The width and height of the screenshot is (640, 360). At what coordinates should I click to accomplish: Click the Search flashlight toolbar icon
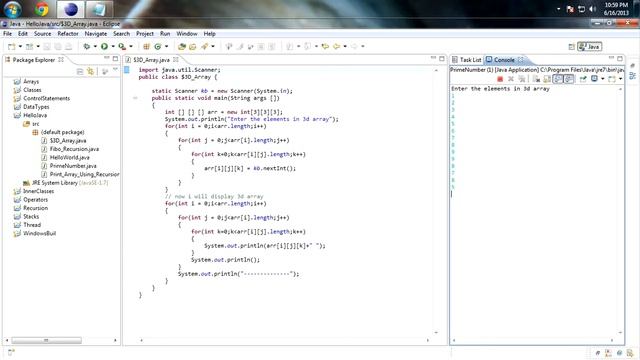click(204, 47)
